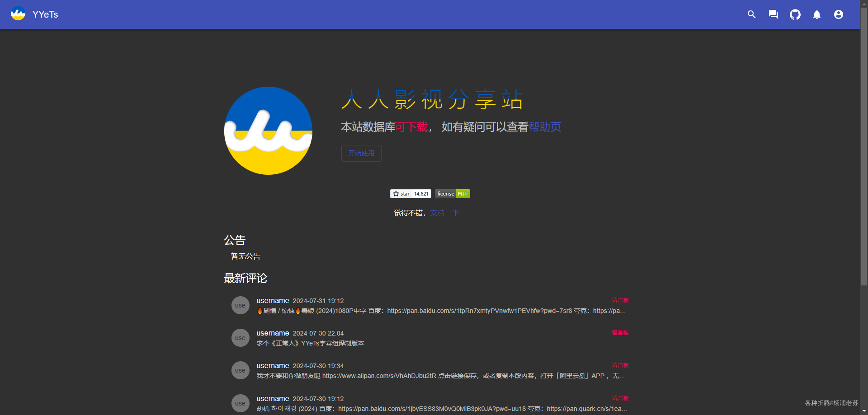
Task: Open the user account icon
Action: coord(839,14)
